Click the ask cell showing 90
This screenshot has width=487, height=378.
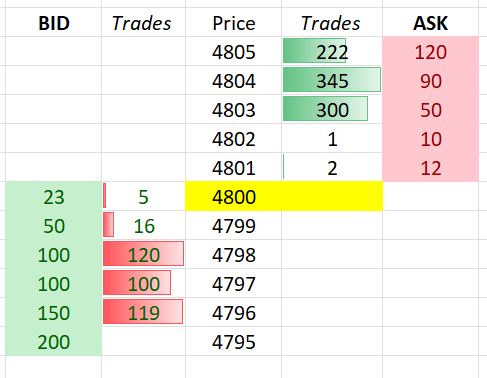pyautogui.click(x=430, y=80)
